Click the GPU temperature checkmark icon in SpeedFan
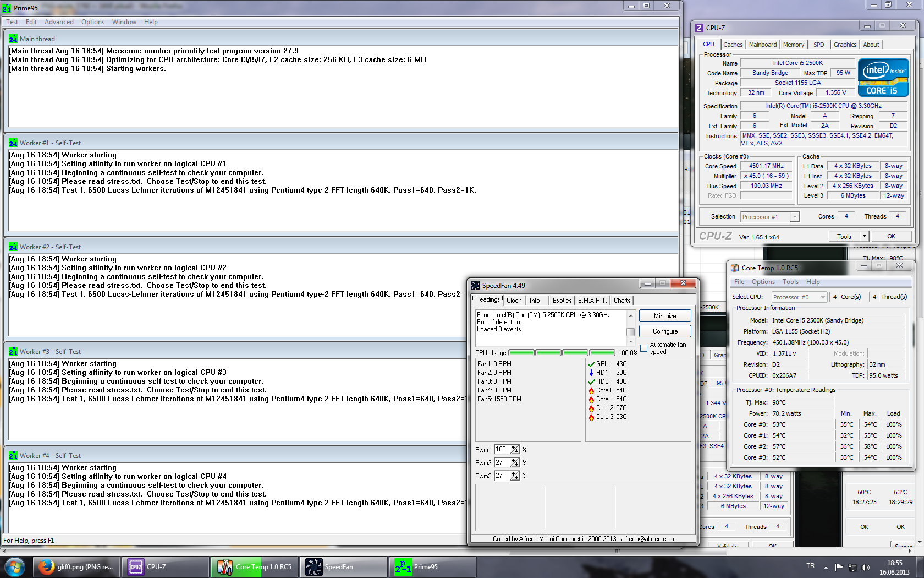Image resolution: width=924 pixels, height=578 pixels. (591, 364)
